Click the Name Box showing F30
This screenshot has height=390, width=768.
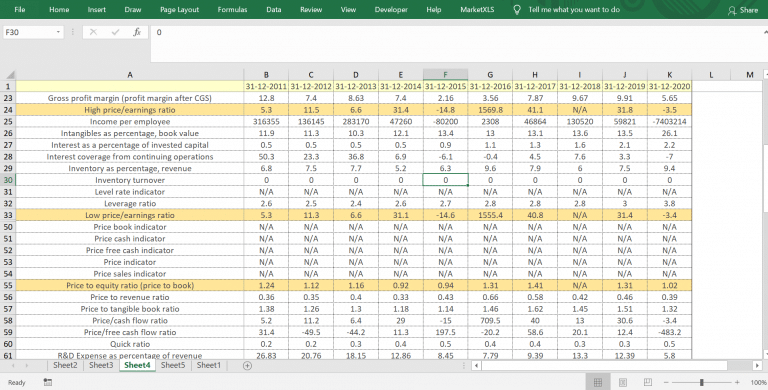coord(29,32)
